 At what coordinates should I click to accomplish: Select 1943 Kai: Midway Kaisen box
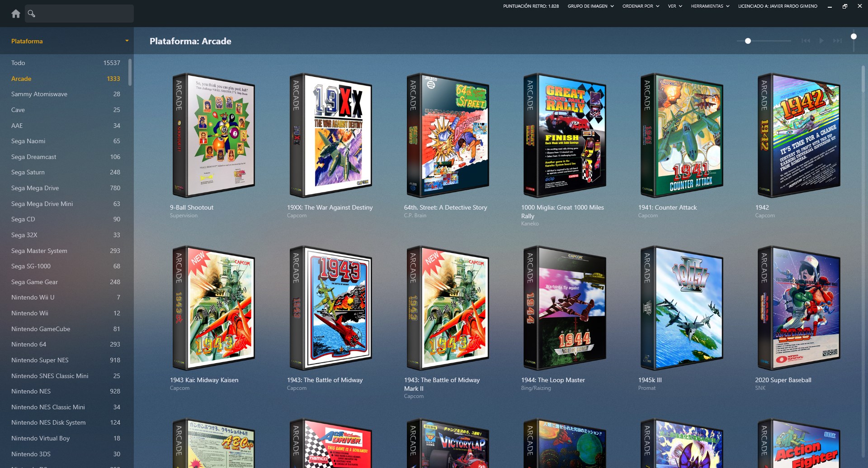tap(214, 308)
